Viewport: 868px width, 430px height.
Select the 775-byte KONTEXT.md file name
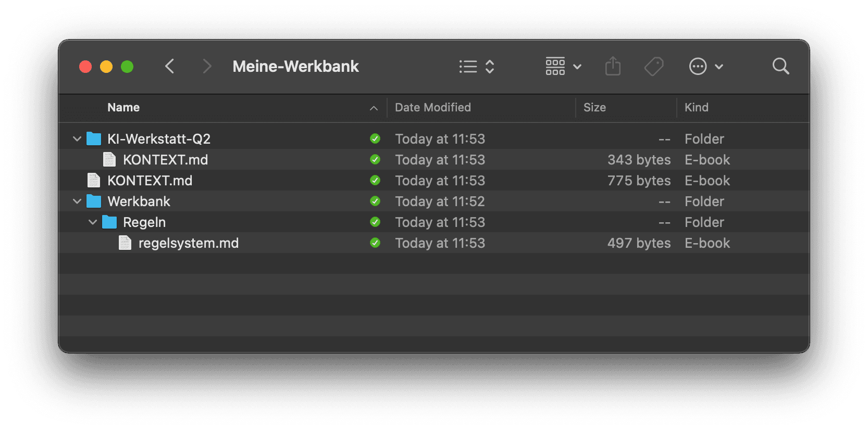[x=150, y=181]
